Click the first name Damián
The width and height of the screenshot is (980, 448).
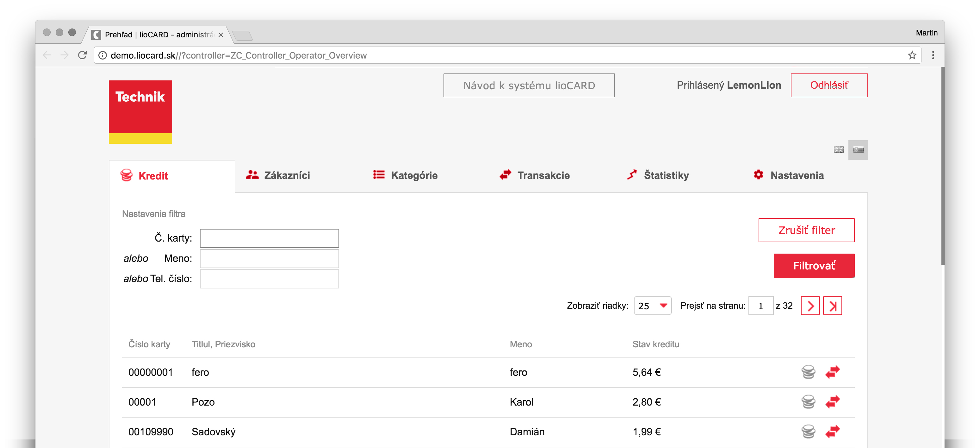pos(527,432)
